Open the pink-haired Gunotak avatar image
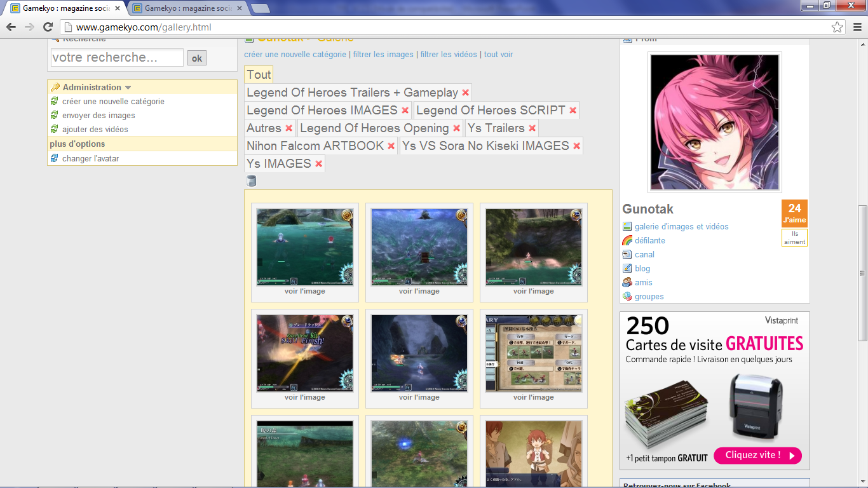Image resolution: width=868 pixels, height=488 pixels. click(x=715, y=122)
